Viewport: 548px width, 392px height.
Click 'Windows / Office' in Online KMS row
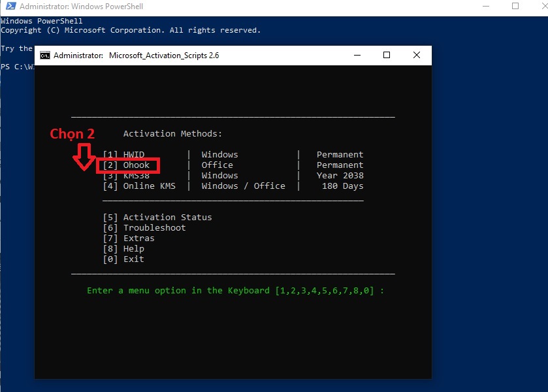243,186
